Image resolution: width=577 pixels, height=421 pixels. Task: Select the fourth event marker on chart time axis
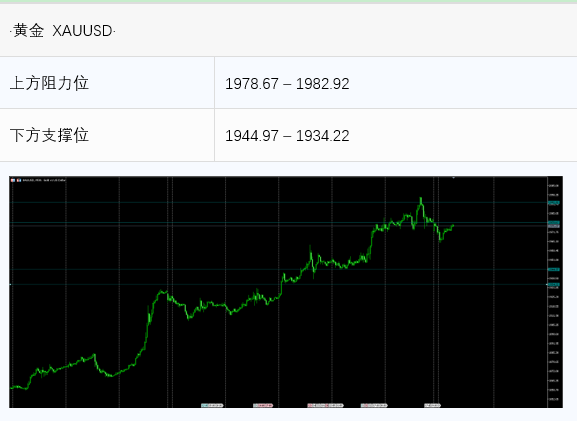point(374,405)
